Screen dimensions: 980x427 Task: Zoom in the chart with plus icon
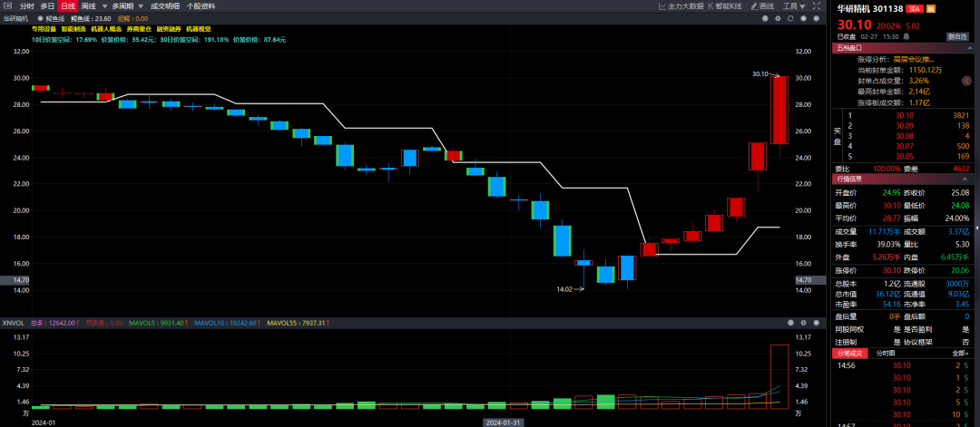coord(803,18)
